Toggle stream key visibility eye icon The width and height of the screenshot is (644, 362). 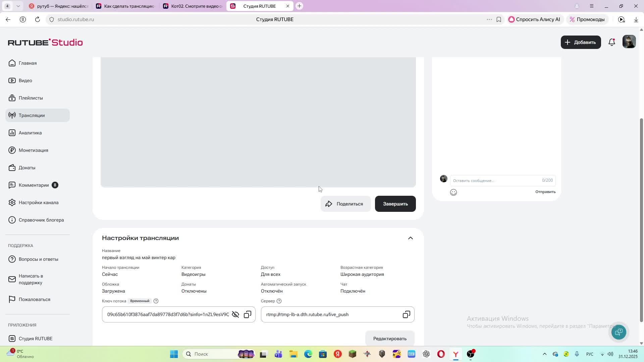point(235,314)
